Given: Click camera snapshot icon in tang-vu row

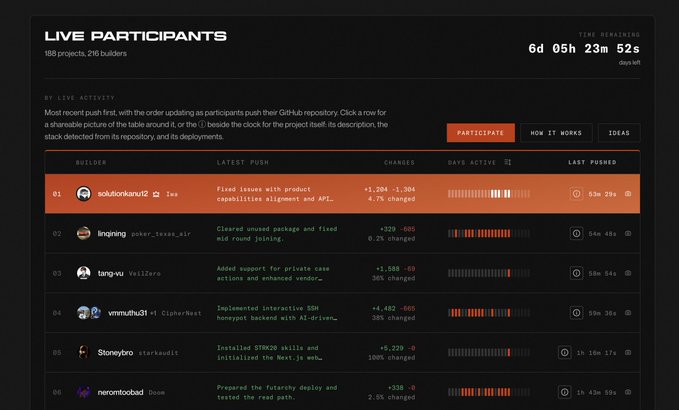Looking at the screenshot, I should 628,273.
